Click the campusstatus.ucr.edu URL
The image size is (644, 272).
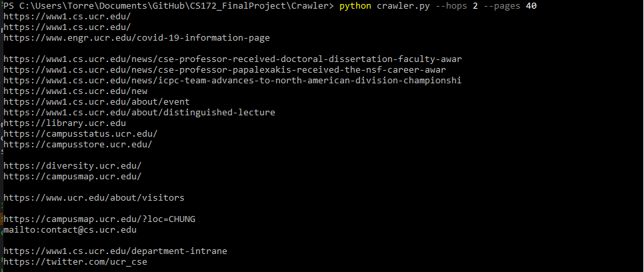click(x=81, y=134)
